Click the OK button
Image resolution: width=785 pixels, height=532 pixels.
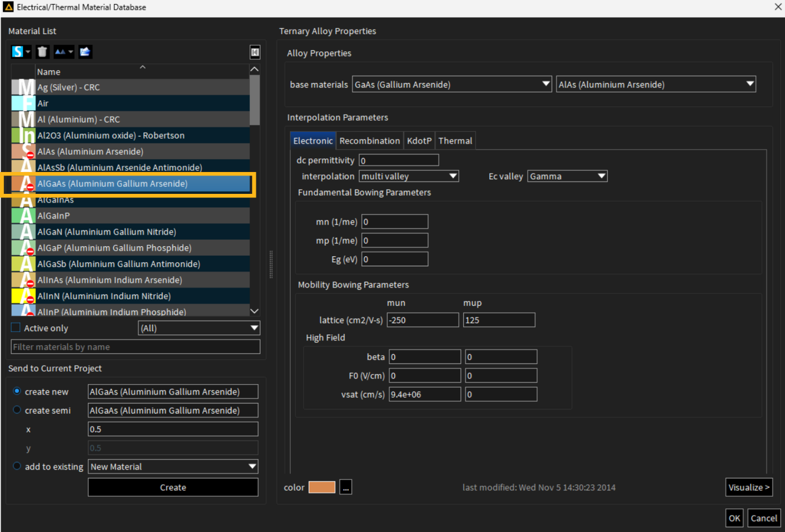[734, 518]
